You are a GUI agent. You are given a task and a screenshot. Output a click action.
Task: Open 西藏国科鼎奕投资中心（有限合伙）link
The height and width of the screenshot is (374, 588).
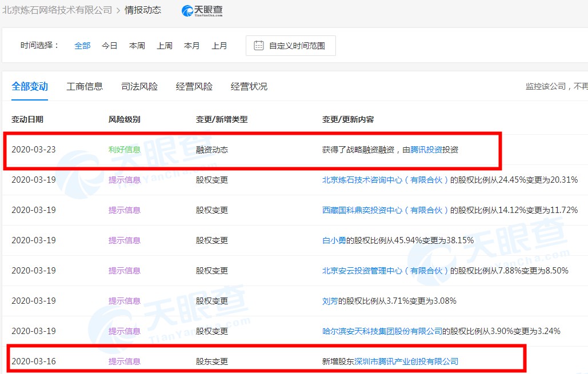[x=385, y=210]
